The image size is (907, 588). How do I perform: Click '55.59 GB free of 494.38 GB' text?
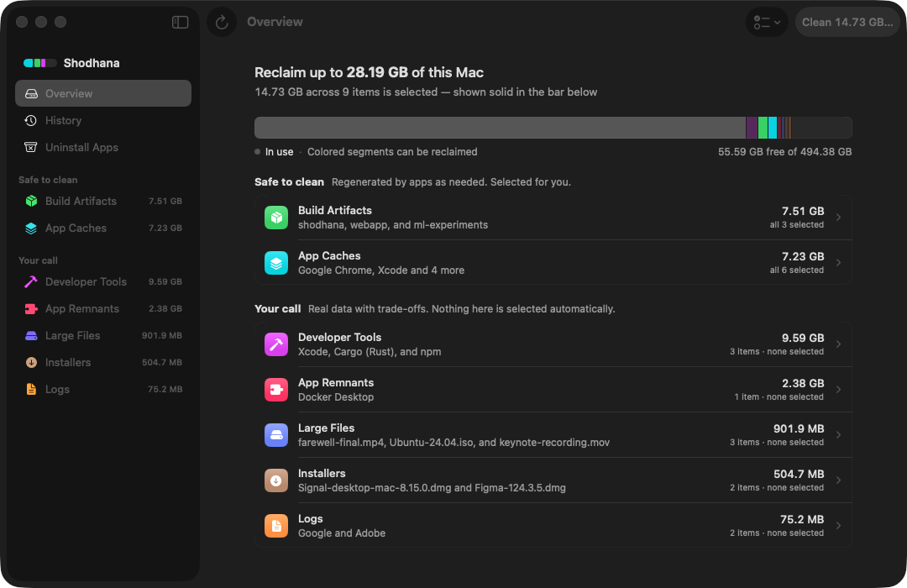click(x=785, y=152)
